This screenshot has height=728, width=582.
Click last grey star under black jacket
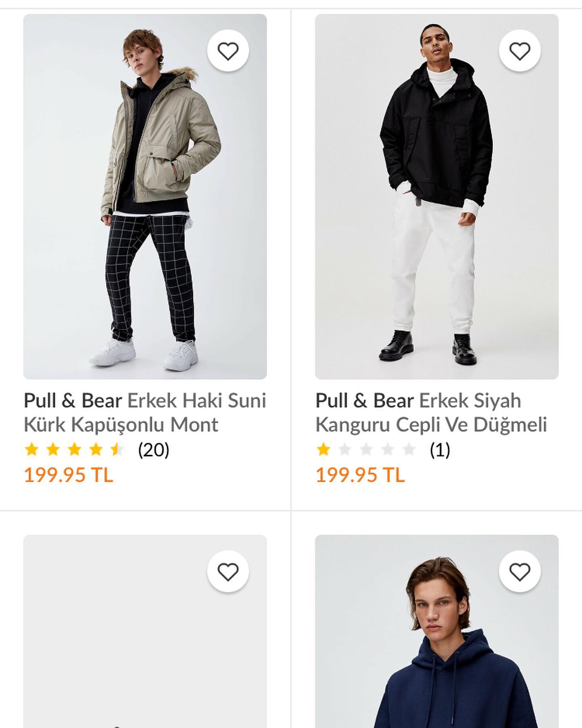409,449
